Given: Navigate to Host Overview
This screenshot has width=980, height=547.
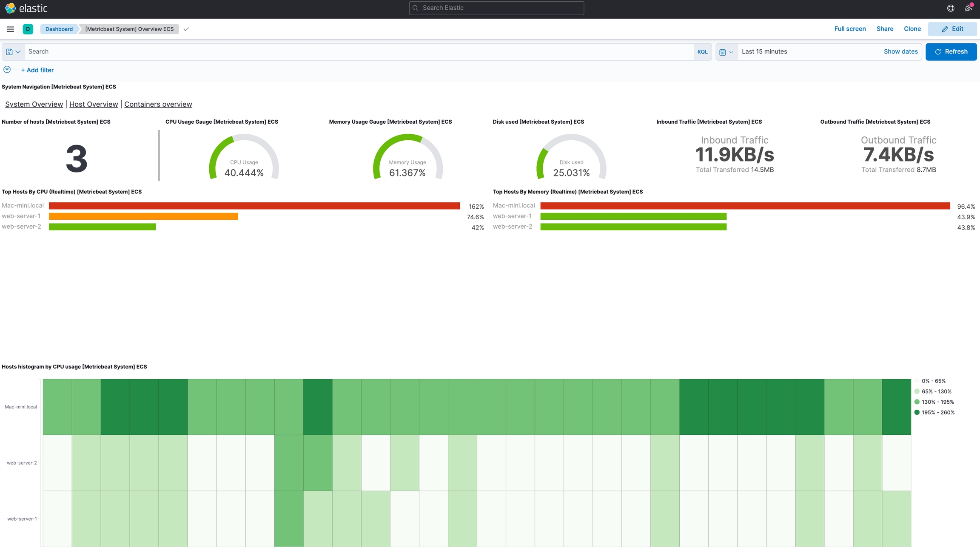Looking at the screenshot, I should coord(94,104).
